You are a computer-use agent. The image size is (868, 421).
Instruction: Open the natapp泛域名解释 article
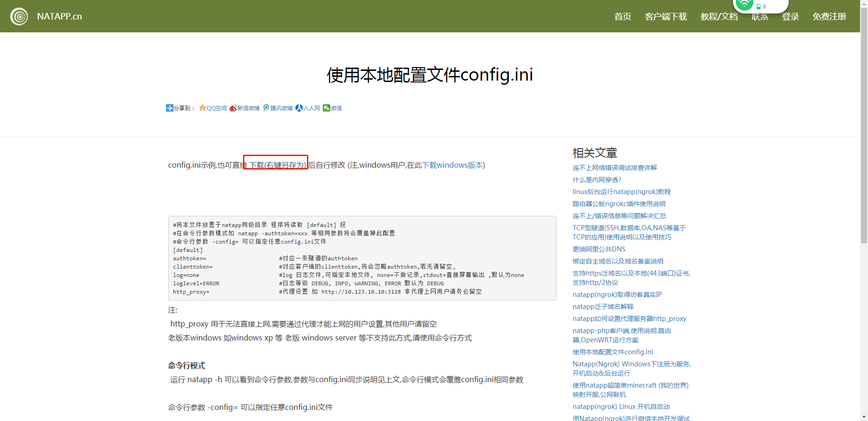point(603,307)
